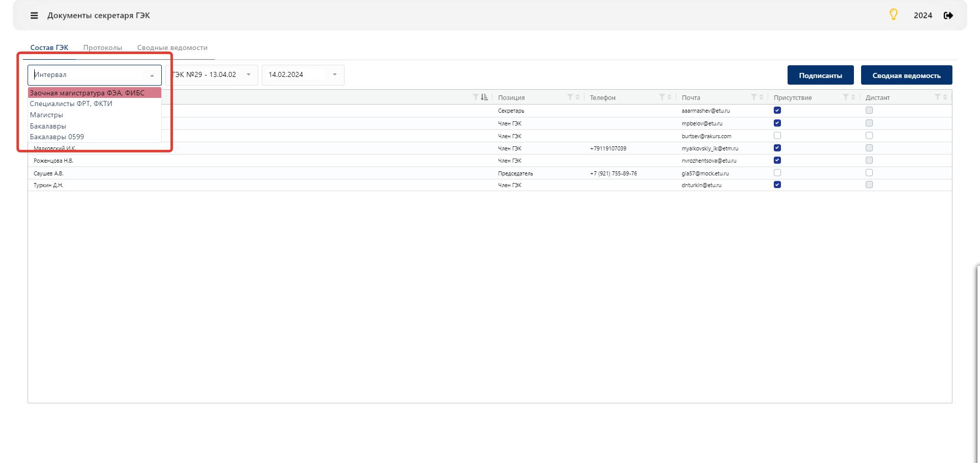Toggle Дистант checkbox for aaarmashev@etu.ru
Screen dimensions: 980x463
(869, 110)
